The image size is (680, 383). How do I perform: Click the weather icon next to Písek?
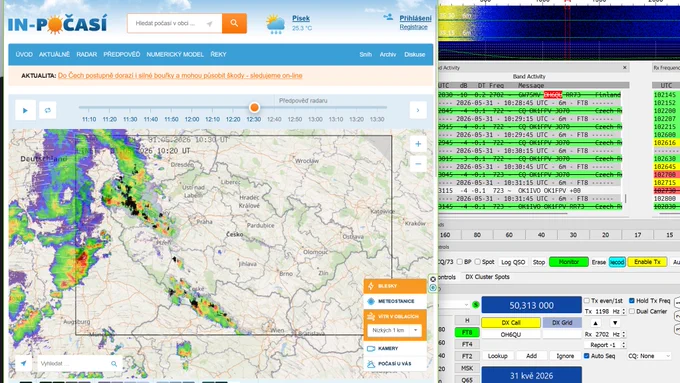coord(276,24)
